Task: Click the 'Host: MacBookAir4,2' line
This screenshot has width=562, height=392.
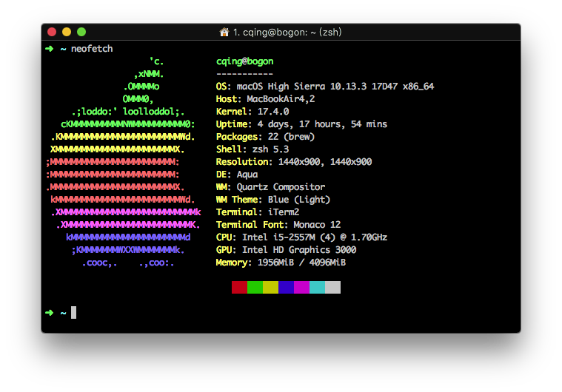Action: [265, 99]
